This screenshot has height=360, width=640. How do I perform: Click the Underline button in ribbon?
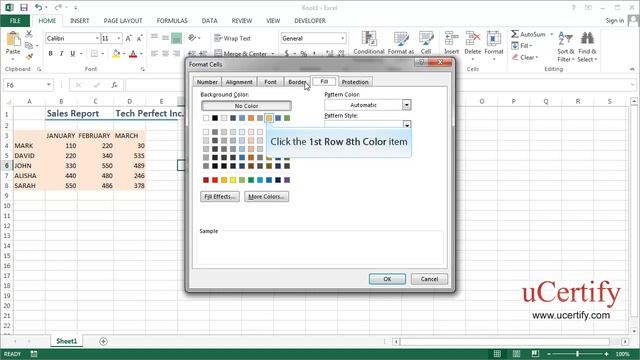point(73,53)
